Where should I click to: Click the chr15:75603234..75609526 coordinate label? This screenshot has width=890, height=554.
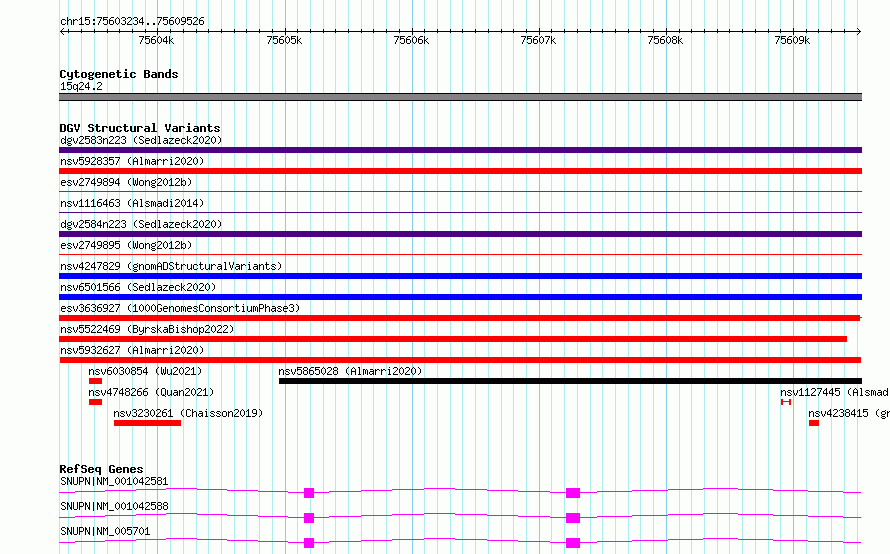(132, 22)
